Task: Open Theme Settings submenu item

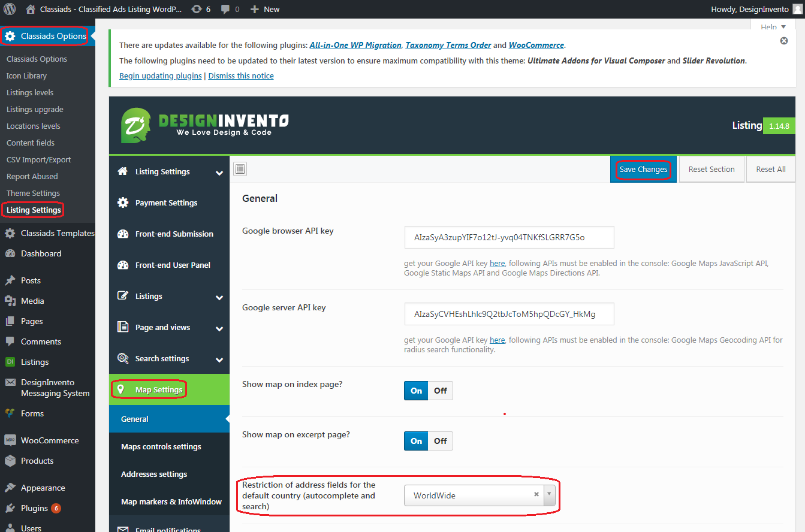Action: [x=33, y=193]
